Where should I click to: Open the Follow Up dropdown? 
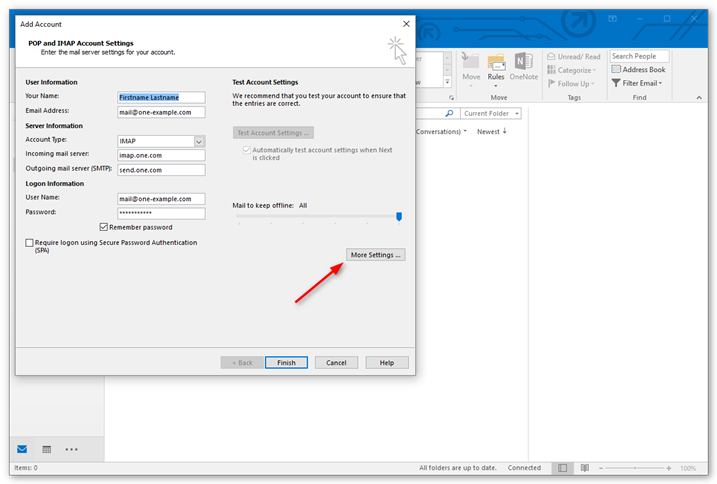[571, 84]
